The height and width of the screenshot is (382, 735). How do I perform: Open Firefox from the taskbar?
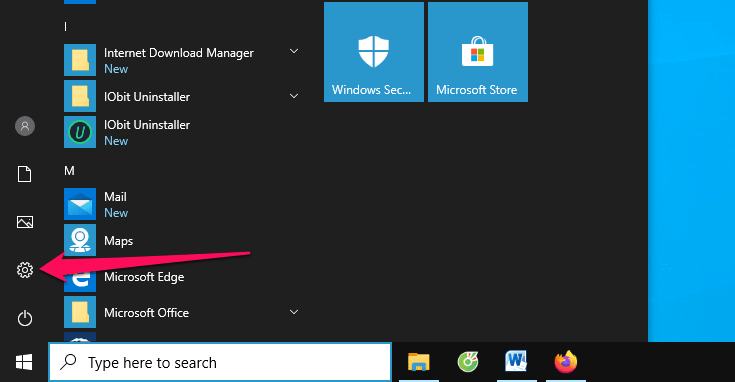pyautogui.click(x=565, y=362)
